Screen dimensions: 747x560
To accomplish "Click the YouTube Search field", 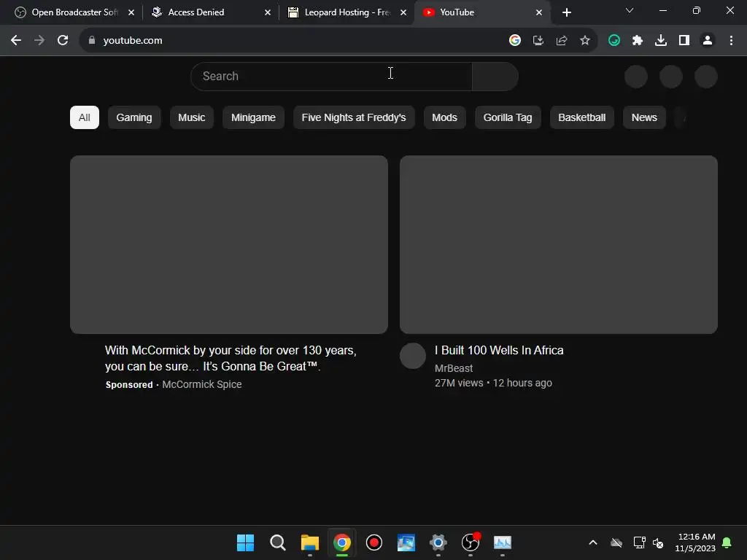I will tap(331, 76).
